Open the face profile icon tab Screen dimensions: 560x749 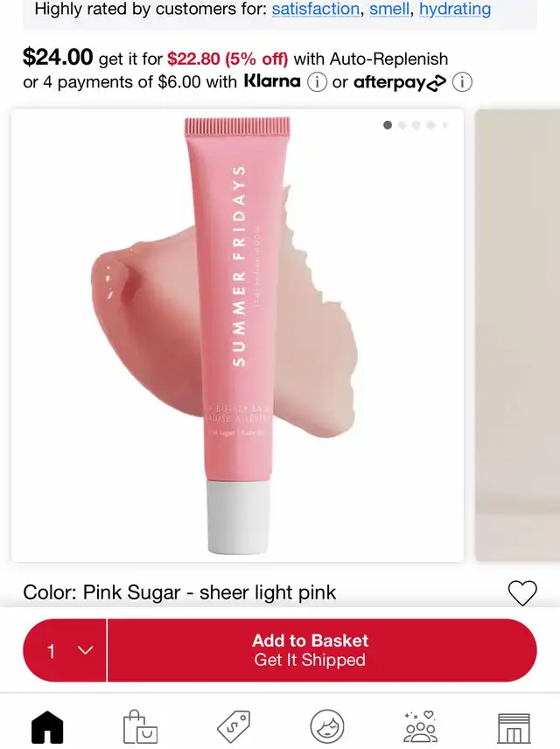tap(327, 726)
